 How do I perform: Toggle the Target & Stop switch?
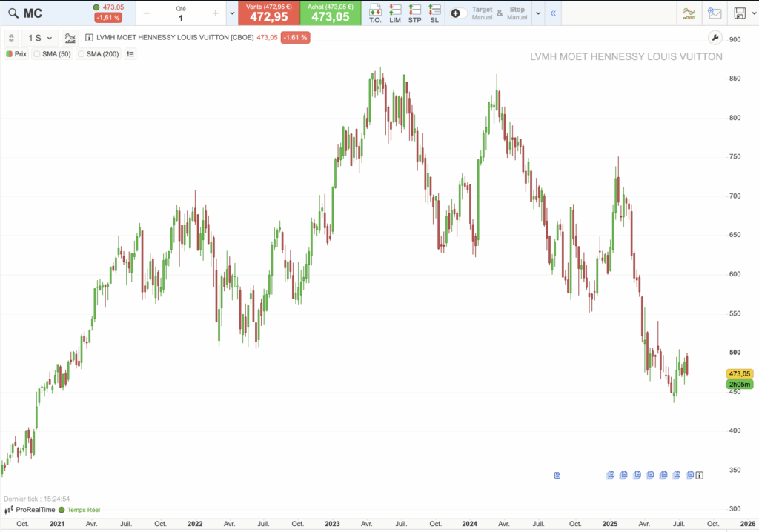pyautogui.click(x=458, y=13)
